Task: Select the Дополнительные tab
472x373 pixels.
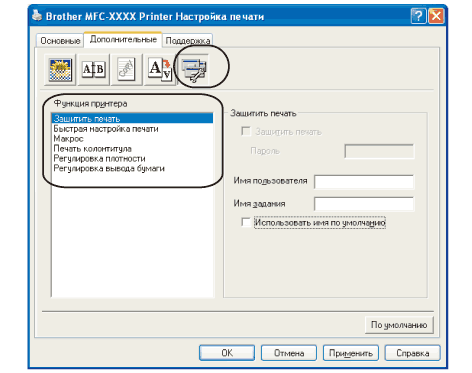Action: click(123, 39)
